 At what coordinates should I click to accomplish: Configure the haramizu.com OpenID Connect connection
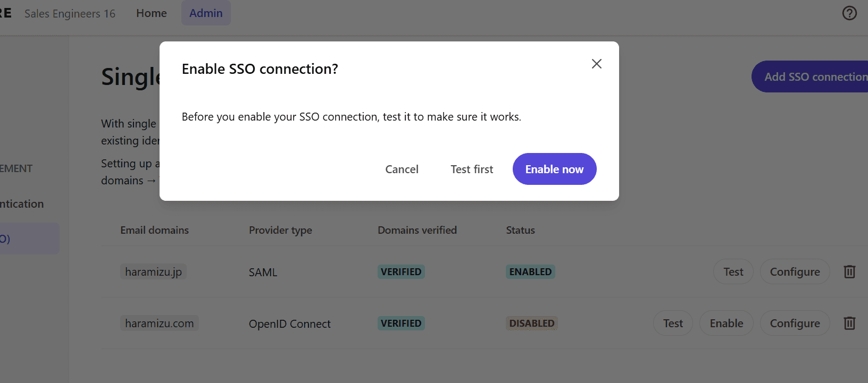(x=795, y=323)
